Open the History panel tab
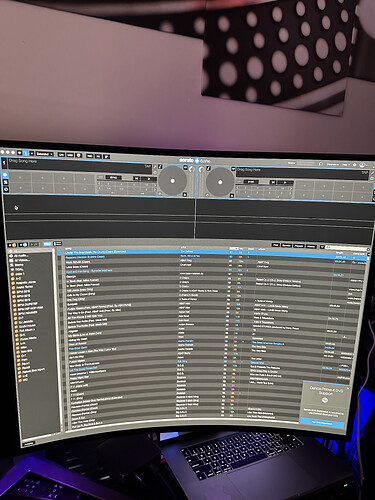 [x=311, y=246]
